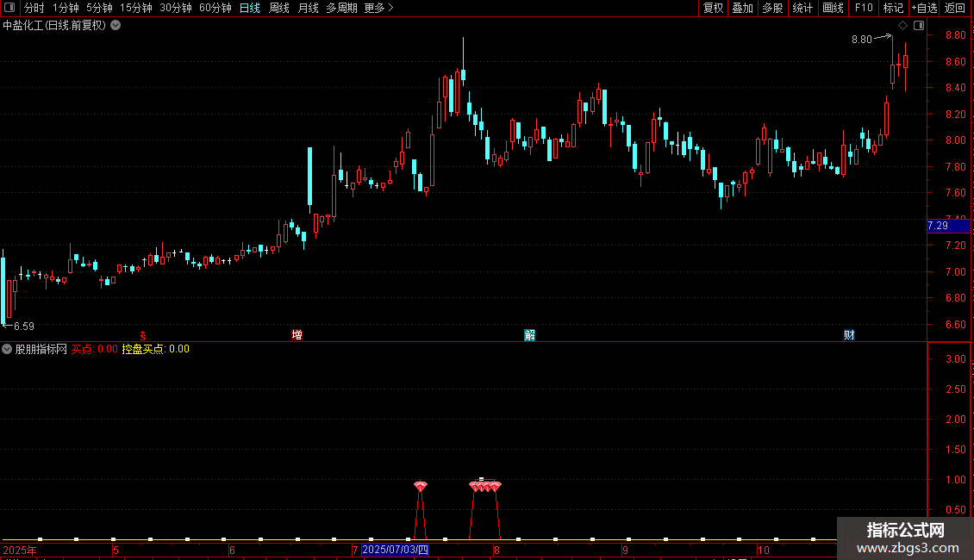Open the 统计 statistics tool
This screenshot has height=560, width=974.
click(802, 8)
